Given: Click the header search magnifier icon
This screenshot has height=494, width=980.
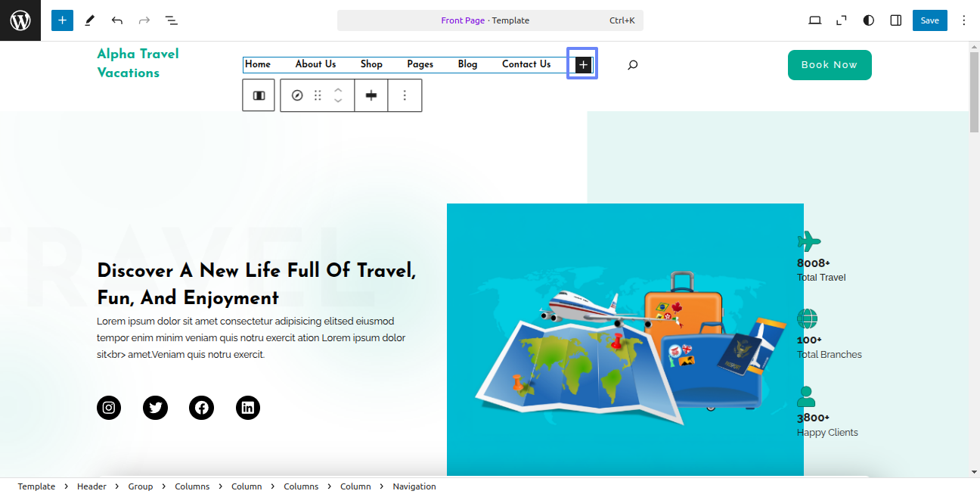Looking at the screenshot, I should 632,65.
